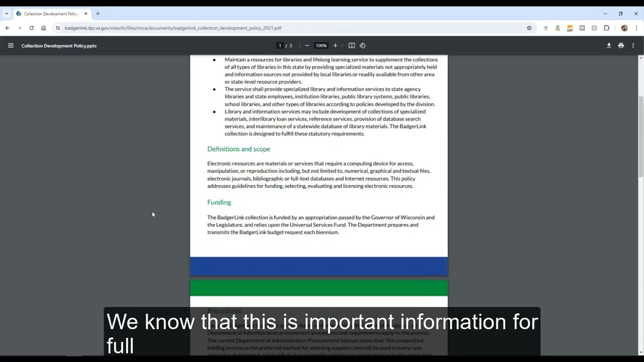Click the gray extension icon left of Extensions puzzle

coord(594,28)
